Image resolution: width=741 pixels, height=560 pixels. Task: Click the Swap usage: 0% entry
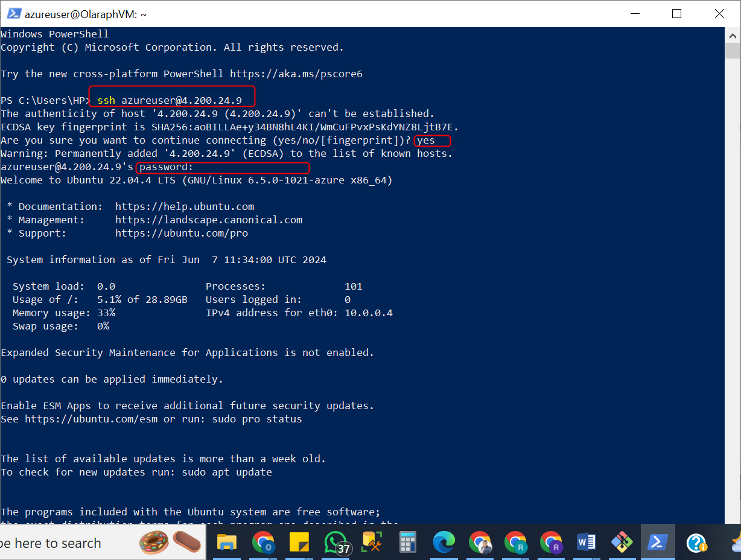point(61,326)
